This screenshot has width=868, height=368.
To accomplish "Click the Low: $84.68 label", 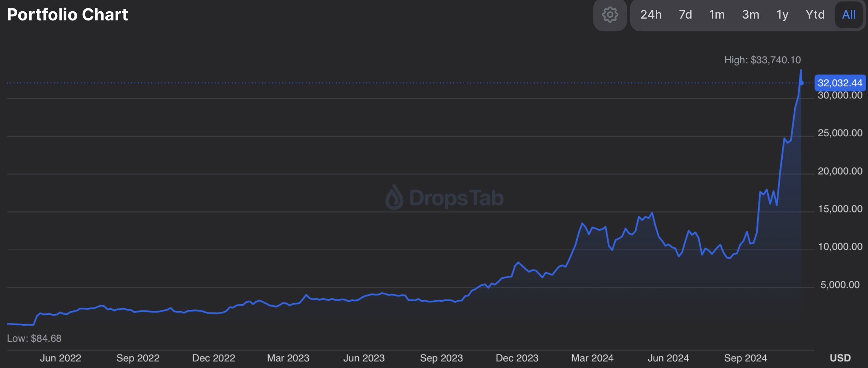I will pos(34,338).
